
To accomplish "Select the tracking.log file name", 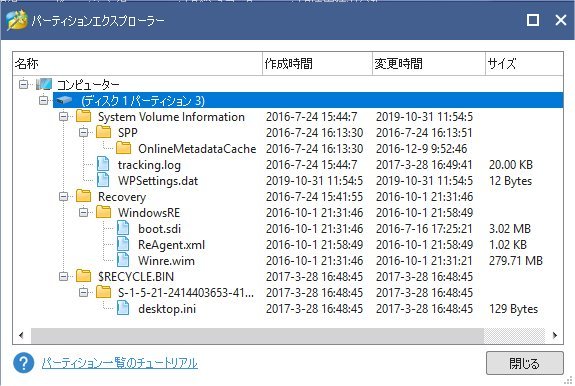I will tap(149, 165).
